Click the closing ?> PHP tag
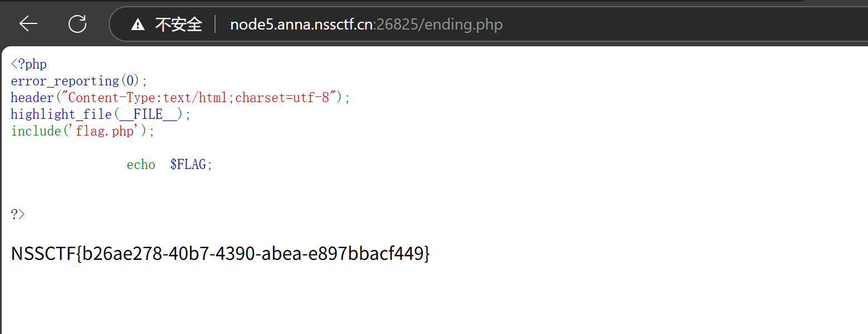 [x=18, y=214]
